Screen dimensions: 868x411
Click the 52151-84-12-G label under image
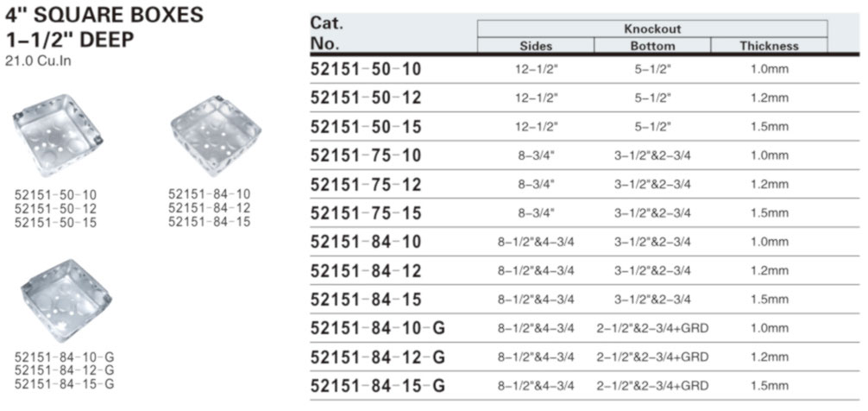click(65, 370)
